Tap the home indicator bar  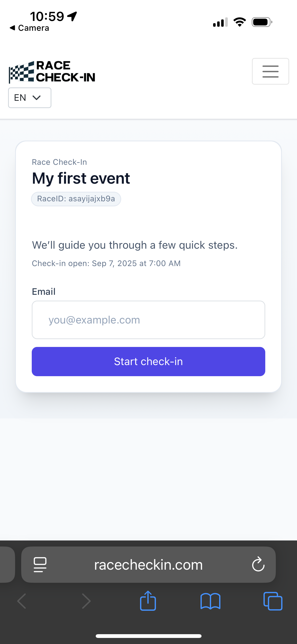pos(148,636)
